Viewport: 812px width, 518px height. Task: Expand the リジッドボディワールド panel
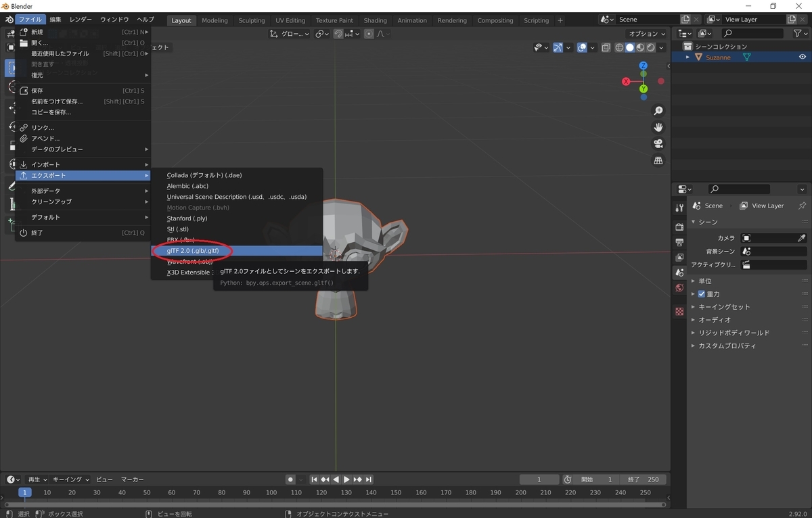[x=694, y=333]
